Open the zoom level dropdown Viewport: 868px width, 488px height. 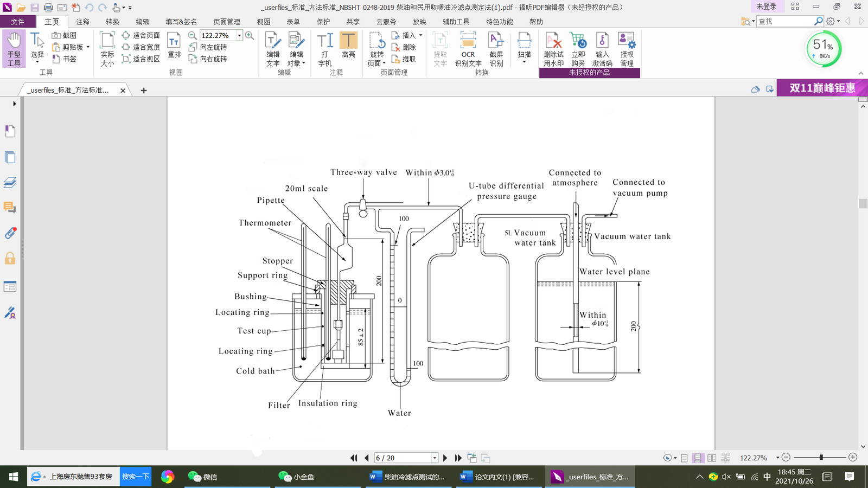coord(239,35)
